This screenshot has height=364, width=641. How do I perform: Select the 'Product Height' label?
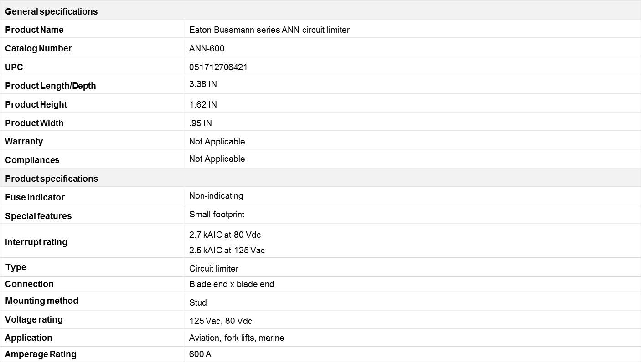tap(36, 105)
